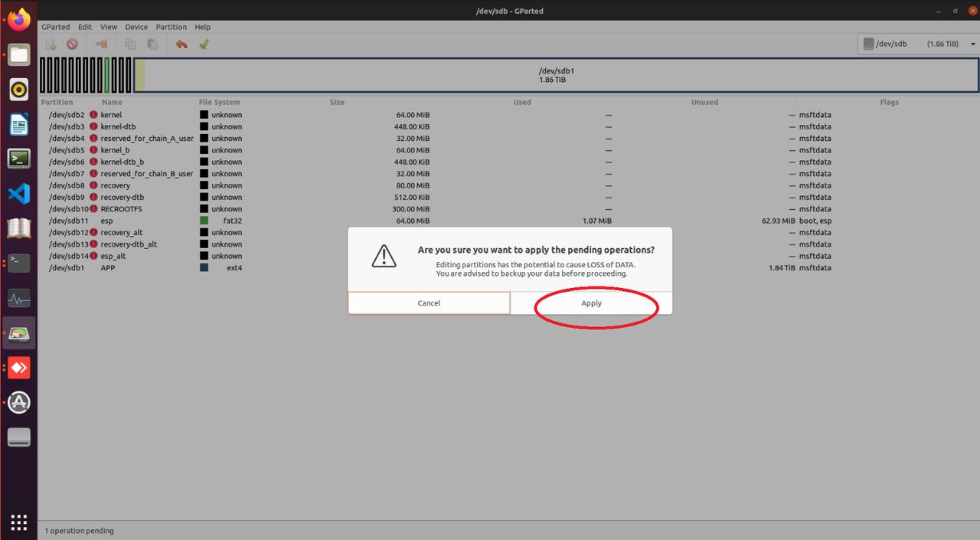
Task: Click the warning icon beside kernel-dtb
Action: click(93, 126)
